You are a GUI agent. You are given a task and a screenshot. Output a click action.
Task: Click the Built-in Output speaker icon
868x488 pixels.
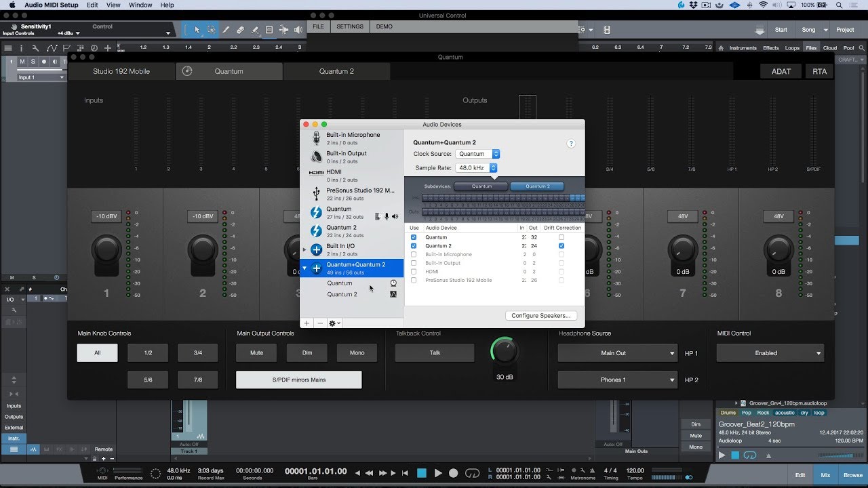click(316, 157)
